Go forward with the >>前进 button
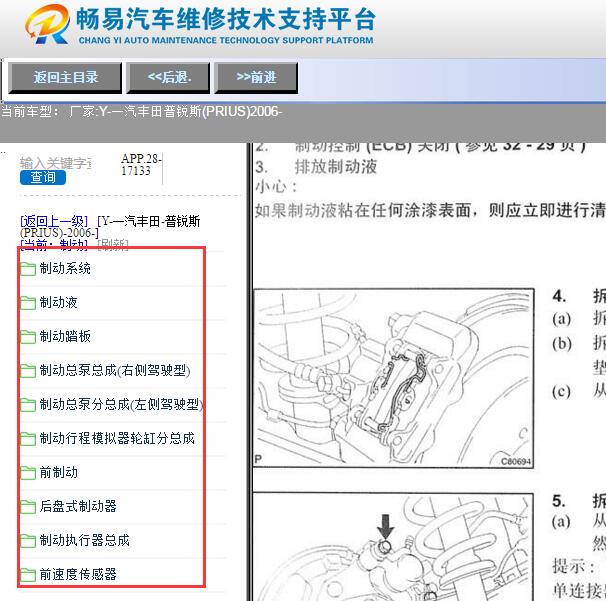The image size is (606, 601). (x=256, y=78)
